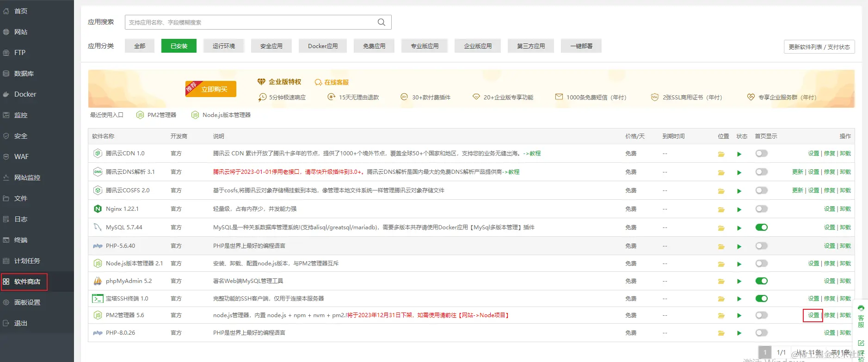Open 计划任务 in the sidebar
Viewport: 868px width, 362px height.
click(x=27, y=261)
